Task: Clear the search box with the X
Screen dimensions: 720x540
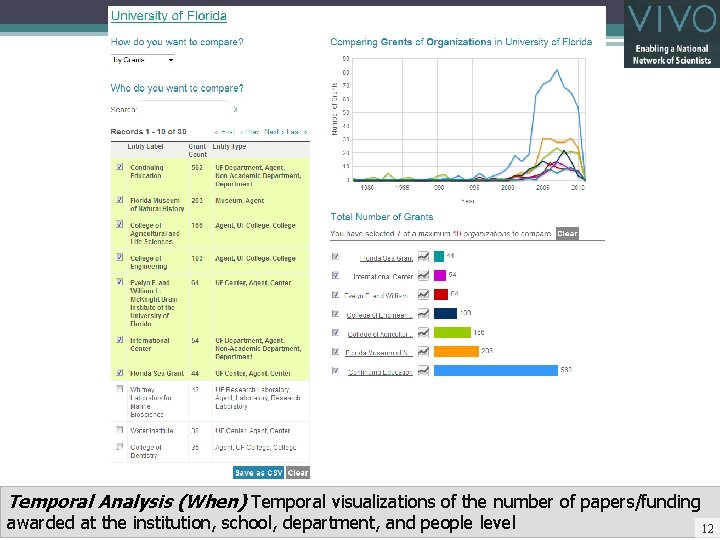Action: tap(235, 109)
